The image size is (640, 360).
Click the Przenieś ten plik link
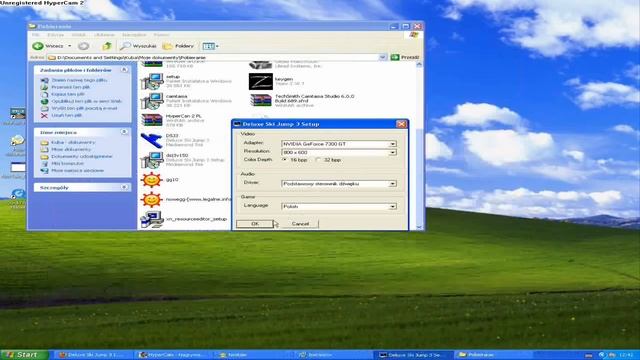71,87
